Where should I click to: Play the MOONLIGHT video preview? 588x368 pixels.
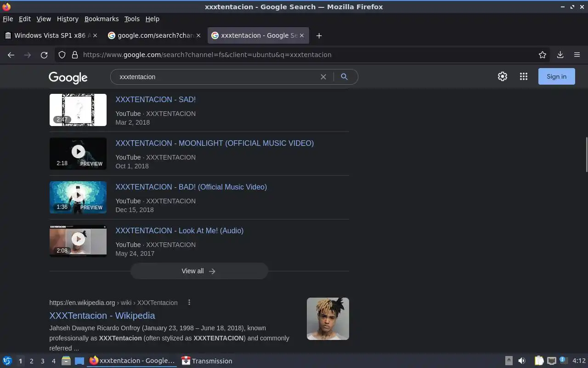tap(78, 154)
